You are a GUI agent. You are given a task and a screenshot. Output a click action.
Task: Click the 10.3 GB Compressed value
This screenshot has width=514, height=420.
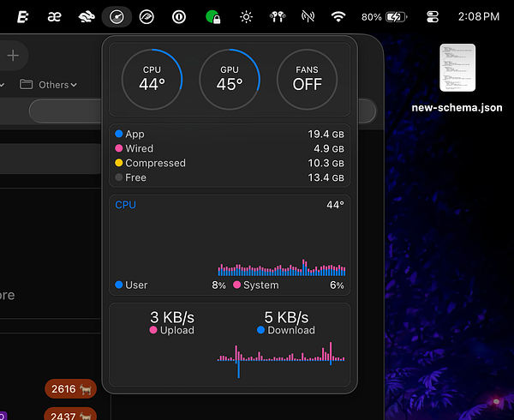click(326, 163)
